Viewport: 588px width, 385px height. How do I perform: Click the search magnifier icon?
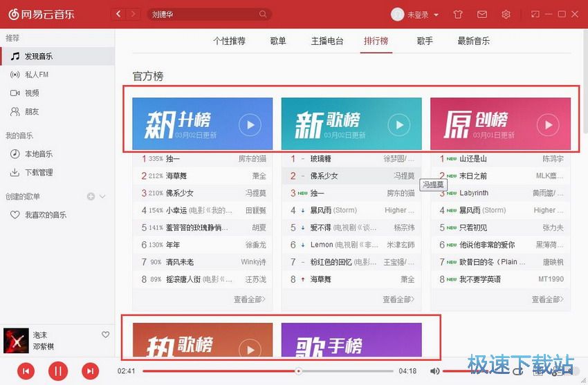(263, 15)
